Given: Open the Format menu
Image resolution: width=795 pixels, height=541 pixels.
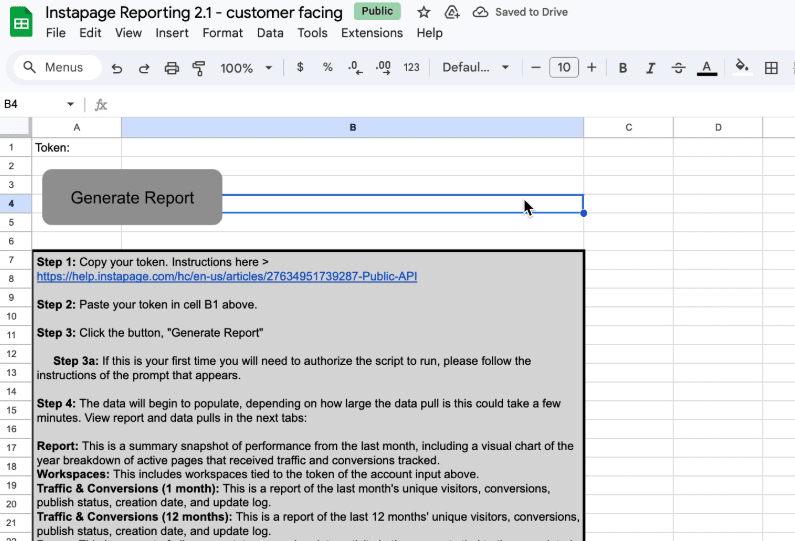Looking at the screenshot, I should click(x=223, y=33).
